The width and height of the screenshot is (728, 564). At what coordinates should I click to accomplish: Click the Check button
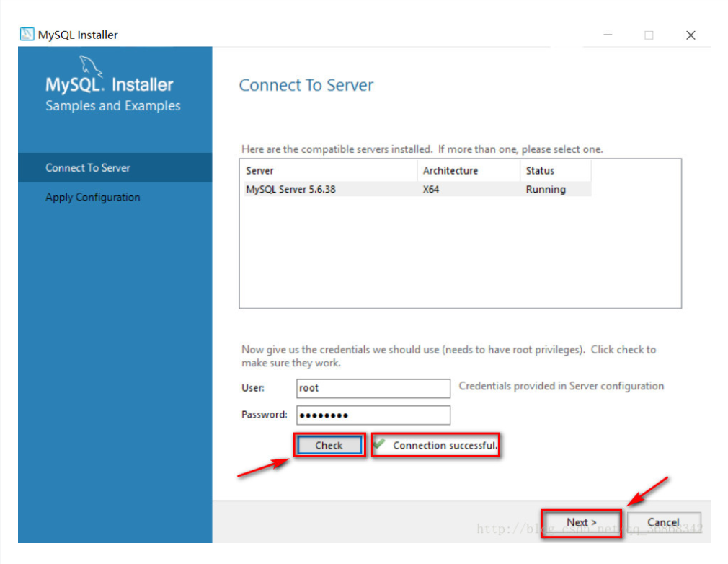click(x=329, y=445)
